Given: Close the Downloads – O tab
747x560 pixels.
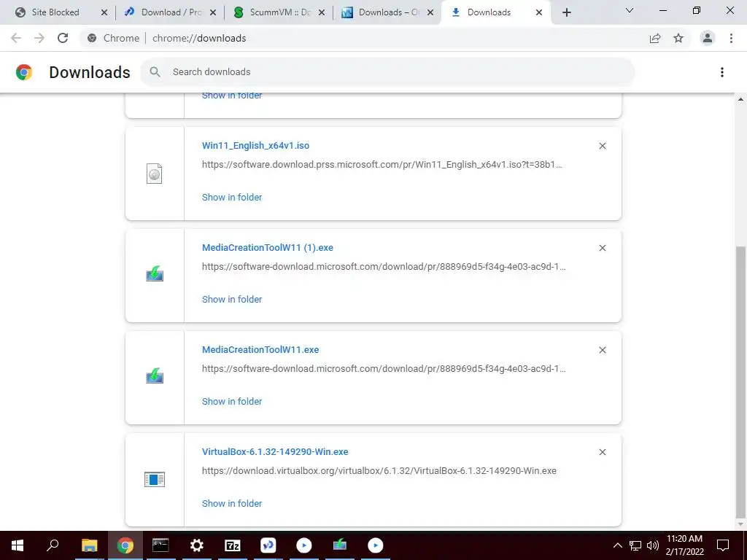Looking at the screenshot, I should tap(430, 12).
